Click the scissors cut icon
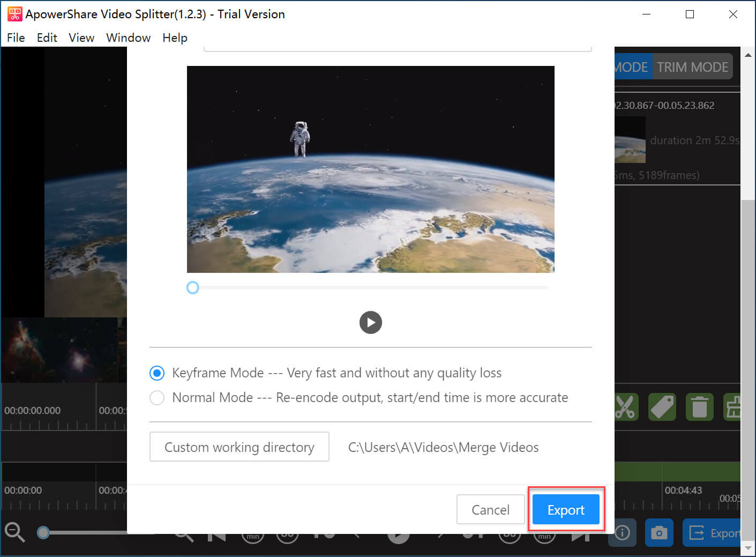Viewport: 756px width, 557px height. coord(625,407)
